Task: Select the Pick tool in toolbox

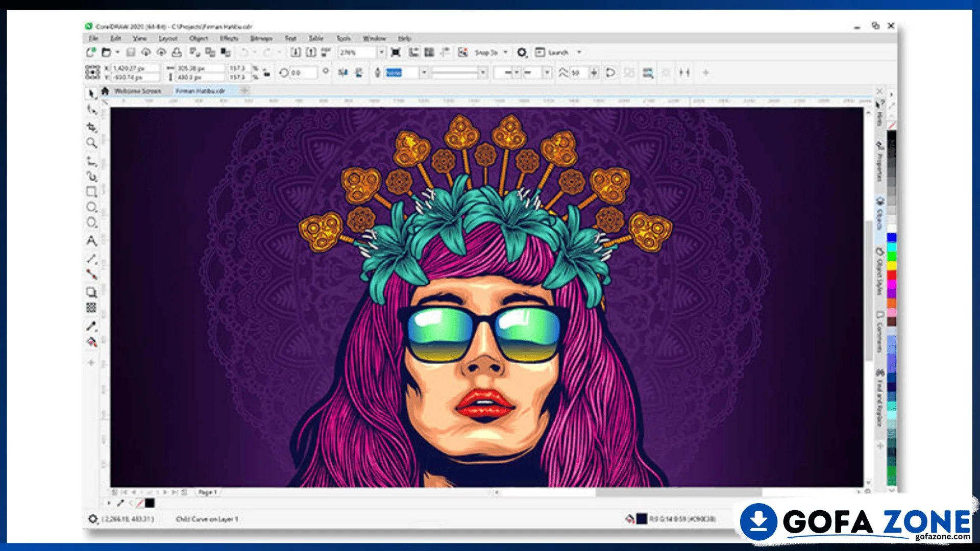Action: click(91, 93)
